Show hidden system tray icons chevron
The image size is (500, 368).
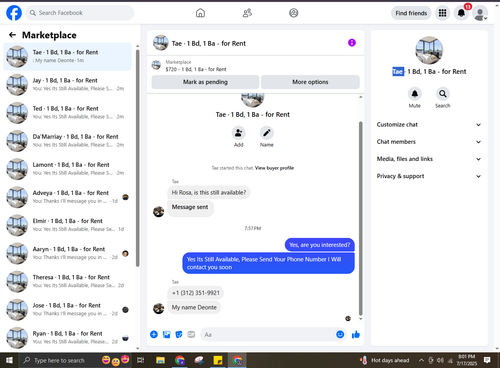[421, 360]
